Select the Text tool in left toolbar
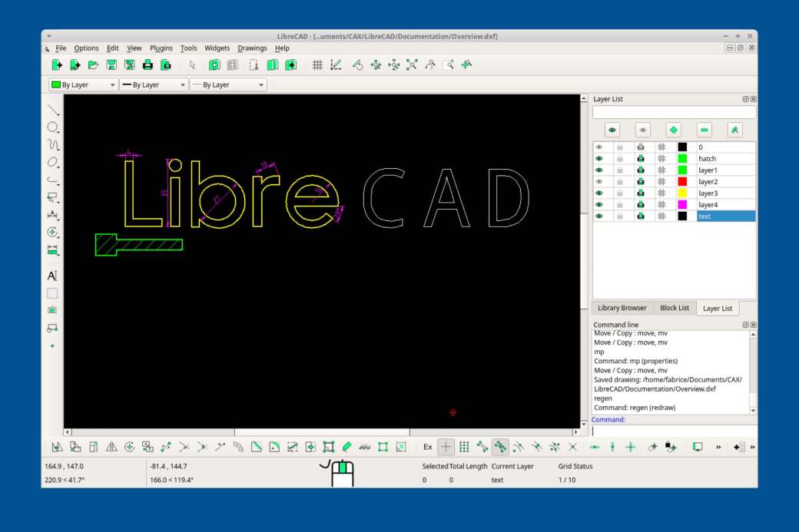 [x=52, y=276]
